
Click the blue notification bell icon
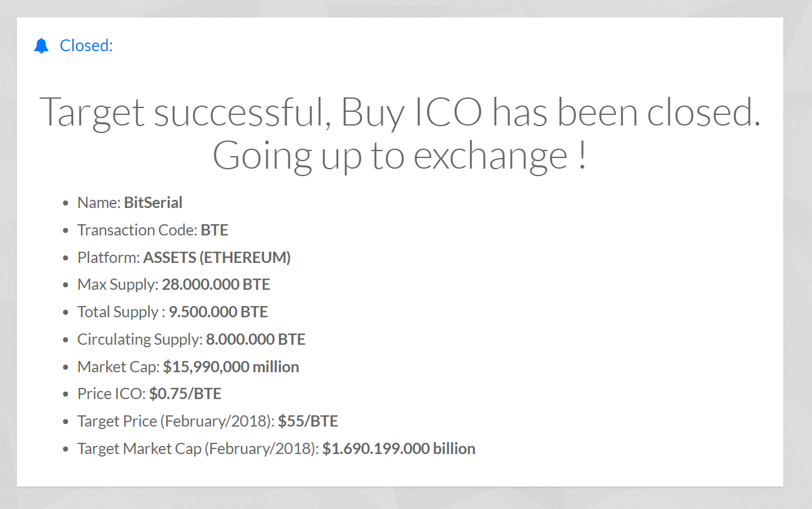tap(41, 46)
